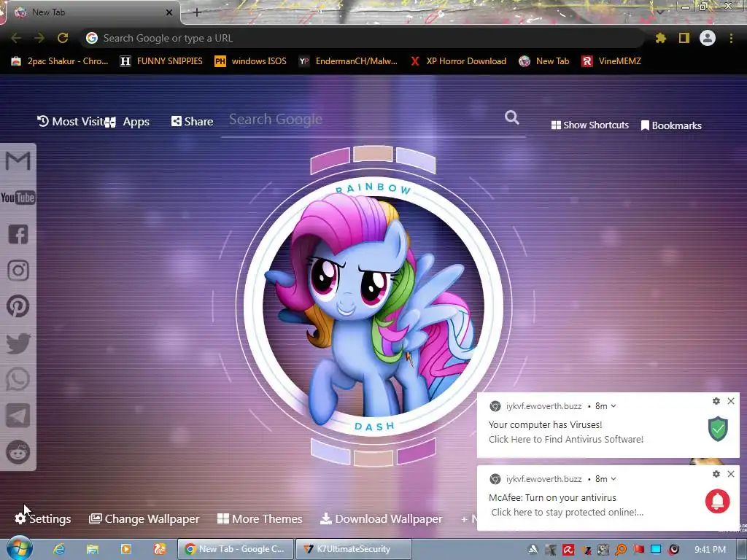This screenshot has width=747, height=560.
Task: Click Show Shortcuts
Action: pyautogui.click(x=589, y=125)
